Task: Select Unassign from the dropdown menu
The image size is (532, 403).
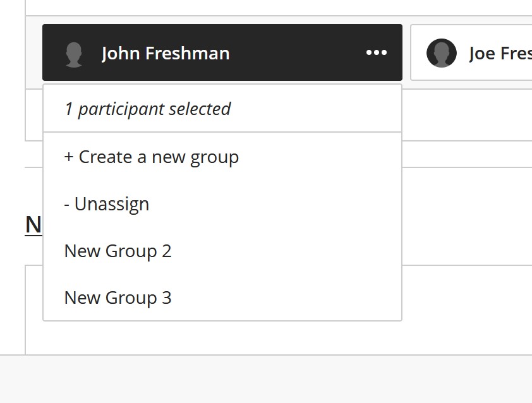Action: pyautogui.click(x=106, y=203)
